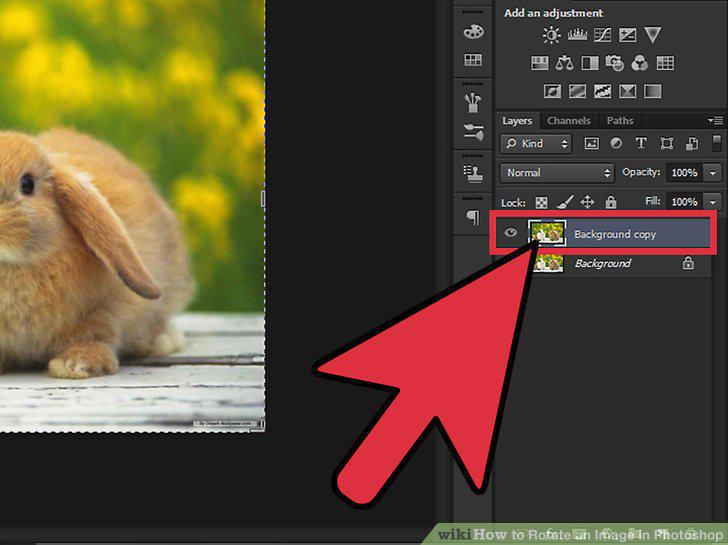Add a Gradient Map adjustment
Screen dimensions: 728x545
coord(652,91)
